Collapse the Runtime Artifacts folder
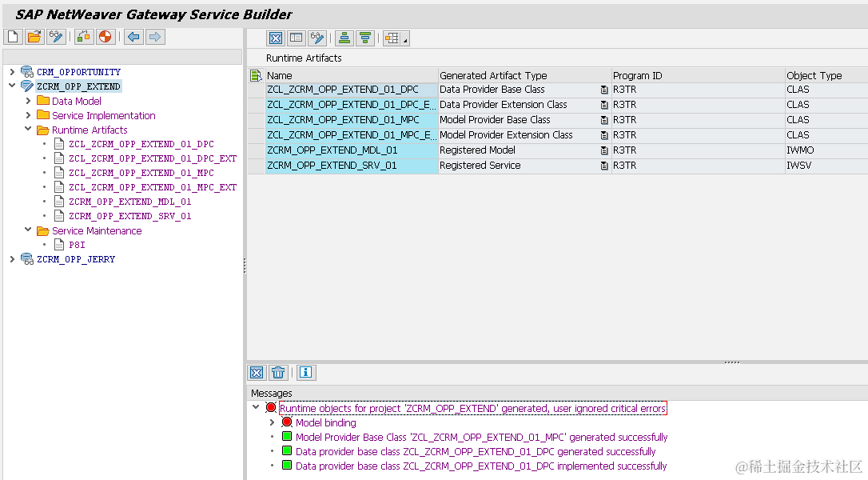 tap(28, 129)
